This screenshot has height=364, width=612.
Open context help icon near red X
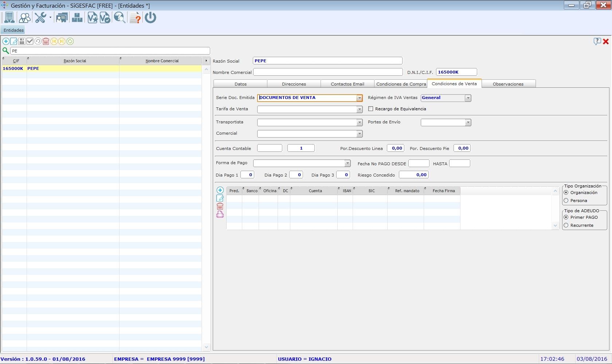(x=597, y=41)
